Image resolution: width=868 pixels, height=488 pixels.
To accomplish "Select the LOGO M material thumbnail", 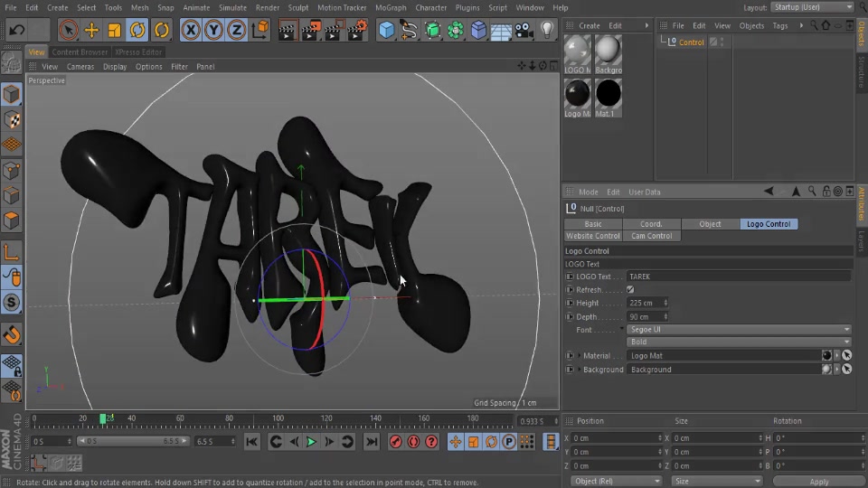I will [x=578, y=54].
